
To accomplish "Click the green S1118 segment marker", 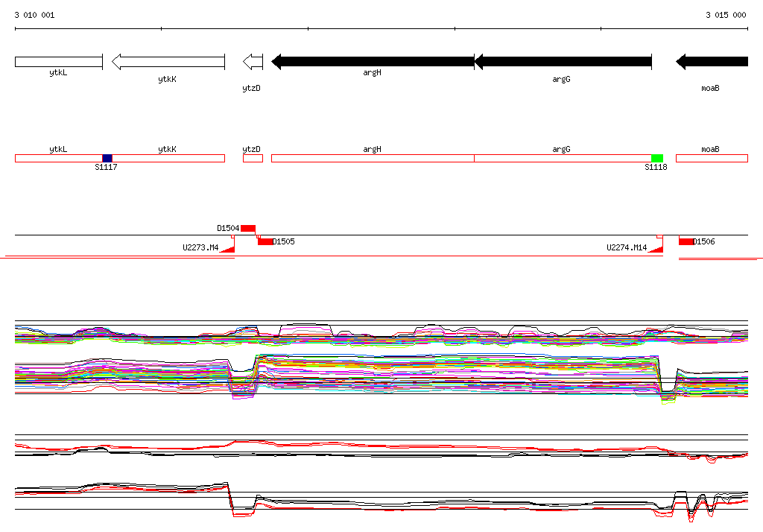I will tap(657, 158).
